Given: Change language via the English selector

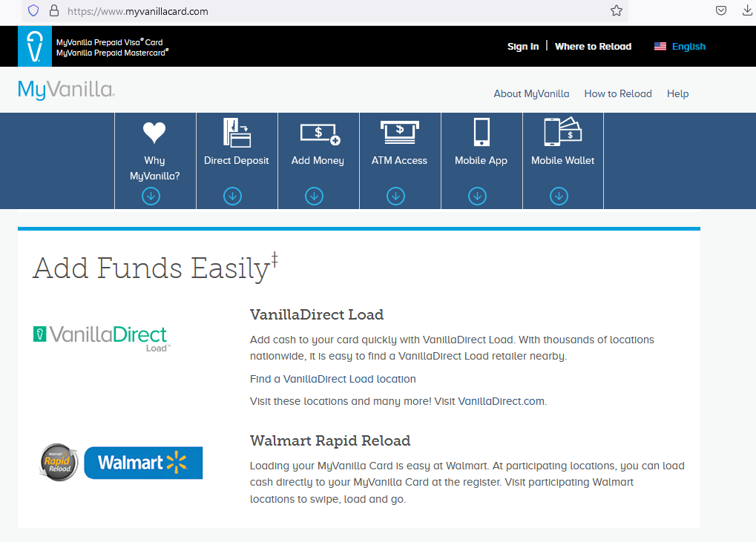Looking at the screenshot, I should click(688, 46).
